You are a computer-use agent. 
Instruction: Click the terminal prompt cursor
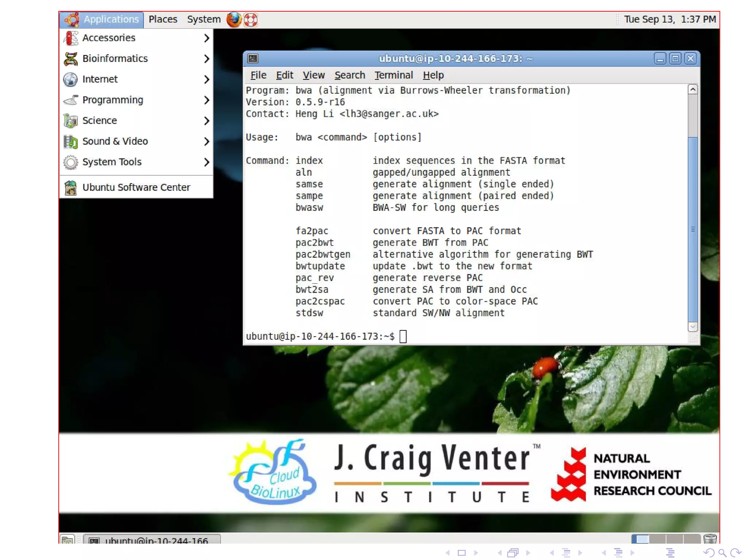[x=403, y=336]
